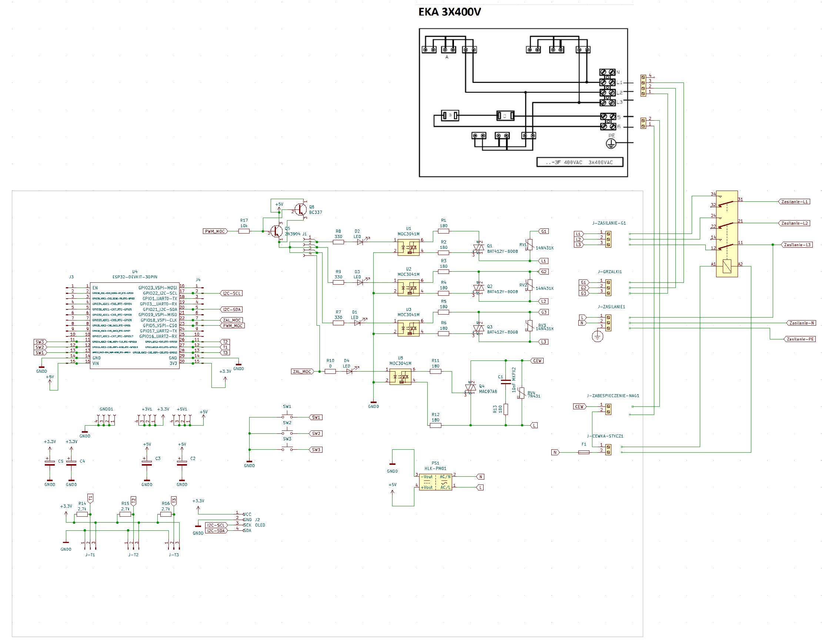Screen dimensions: 822x644
Task: Click the ZAL_MOC label before R10
Action: [302, 371]
